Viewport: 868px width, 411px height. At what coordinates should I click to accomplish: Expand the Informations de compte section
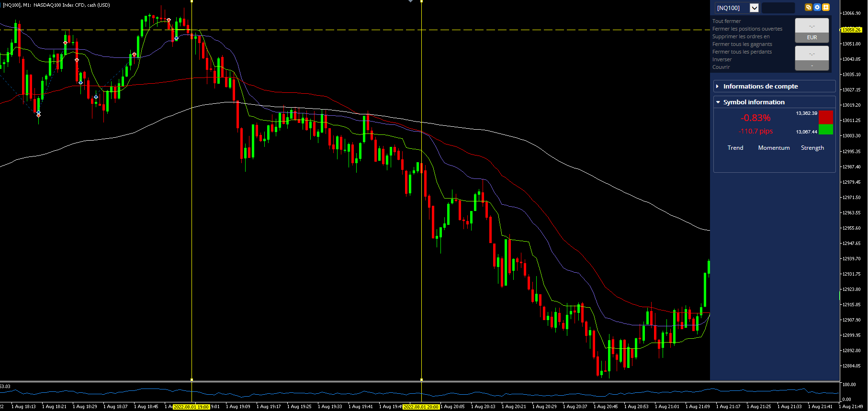point(774,86)
